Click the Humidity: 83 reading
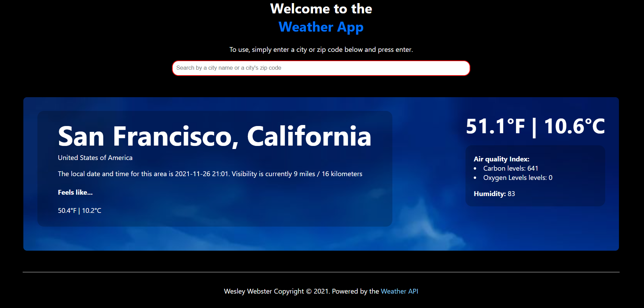Viewport: 644px width, 308px height. (494, 194)
